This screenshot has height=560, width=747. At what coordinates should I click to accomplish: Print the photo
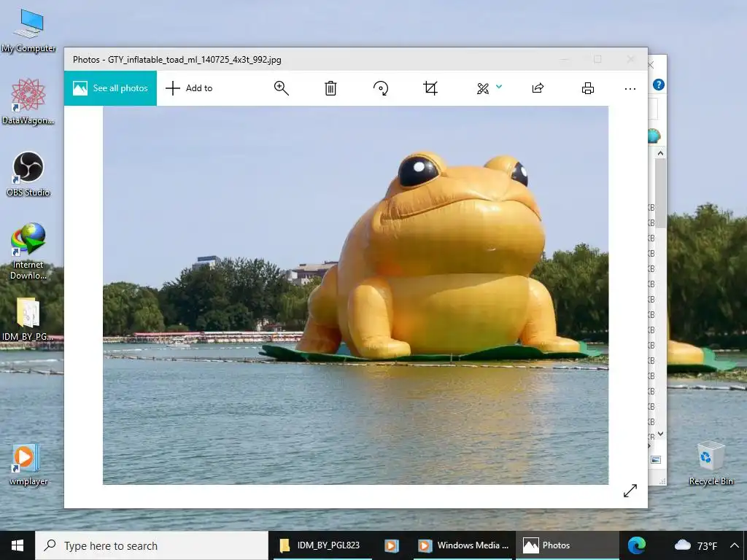click(x=588, y=88)
